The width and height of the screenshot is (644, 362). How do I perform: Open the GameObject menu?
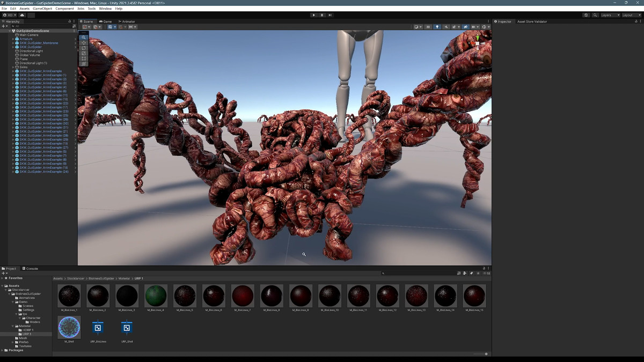point(41,9)
